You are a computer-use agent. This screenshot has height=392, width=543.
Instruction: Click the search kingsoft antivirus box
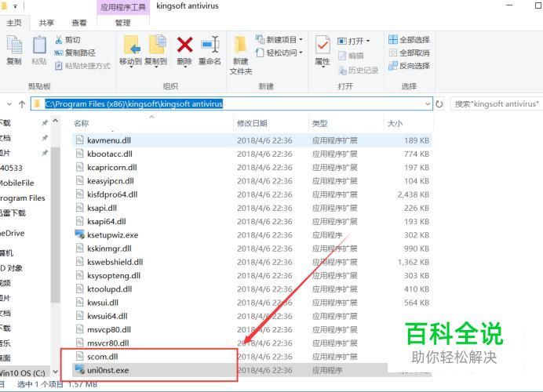click(497, 103)
